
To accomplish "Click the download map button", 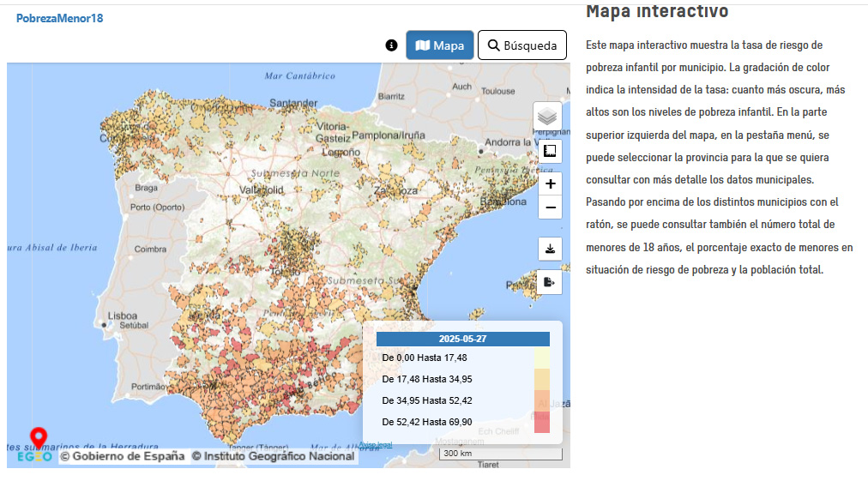I will click(551, 250).
